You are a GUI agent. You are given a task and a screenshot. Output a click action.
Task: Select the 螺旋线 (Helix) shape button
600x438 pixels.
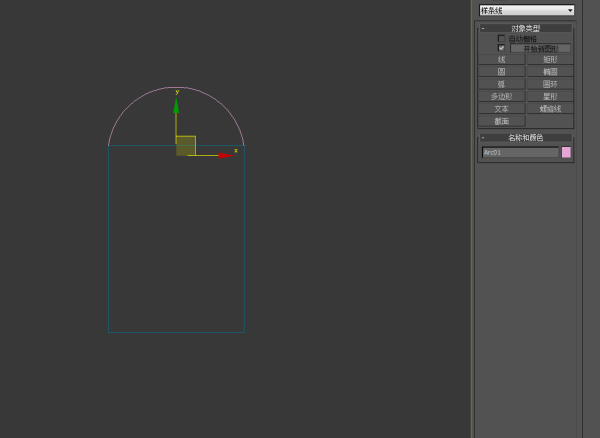[550, 109]
